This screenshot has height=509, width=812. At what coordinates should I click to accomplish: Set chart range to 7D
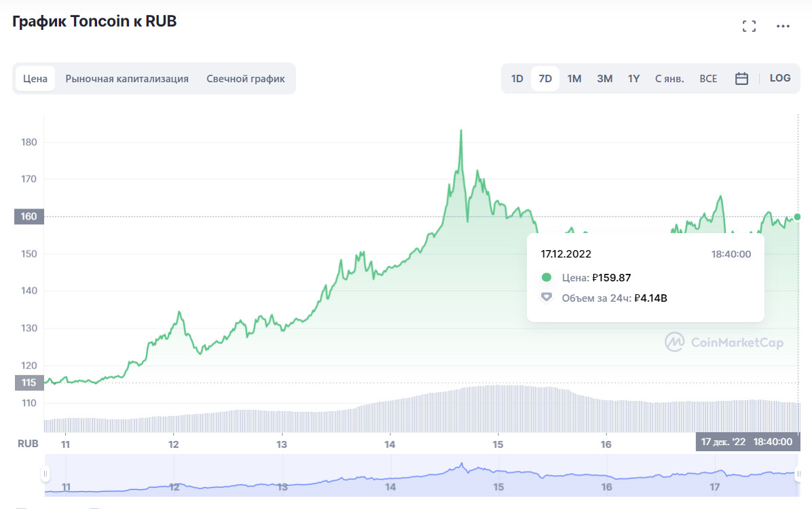tap(545, 79)
